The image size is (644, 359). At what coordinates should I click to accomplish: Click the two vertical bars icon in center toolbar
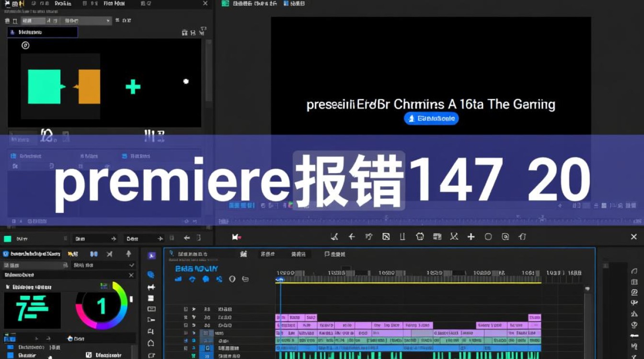click(x=402, y=236)
